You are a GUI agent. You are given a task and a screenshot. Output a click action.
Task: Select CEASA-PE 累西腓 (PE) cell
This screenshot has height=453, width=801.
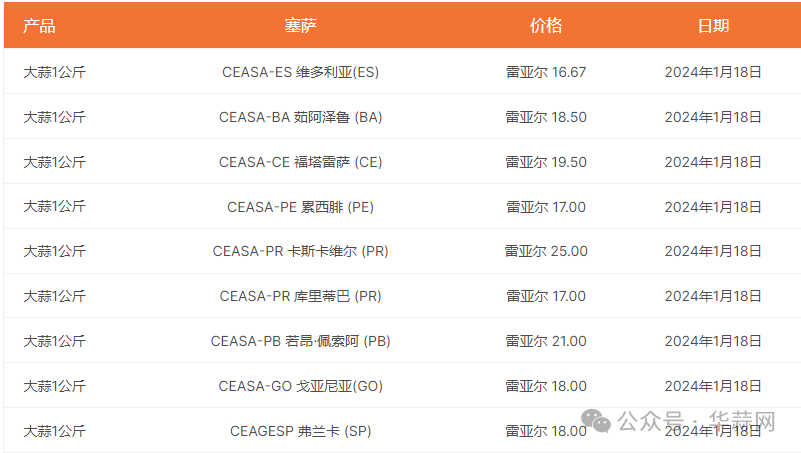300,207
